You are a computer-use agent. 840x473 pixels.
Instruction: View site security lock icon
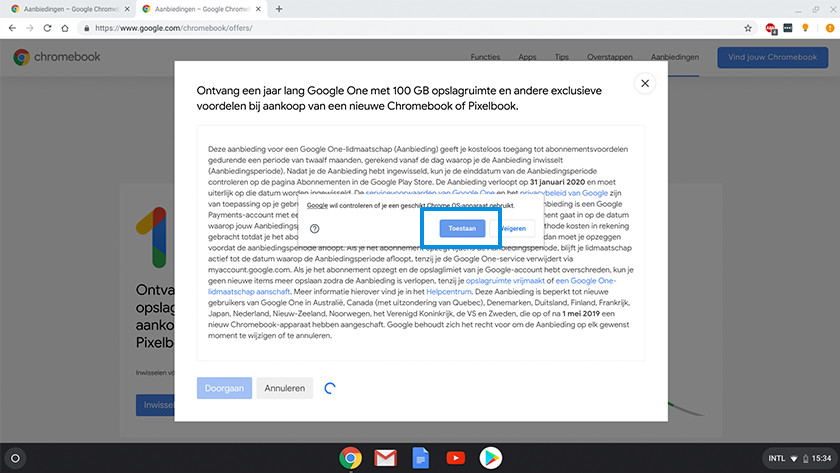87,28
